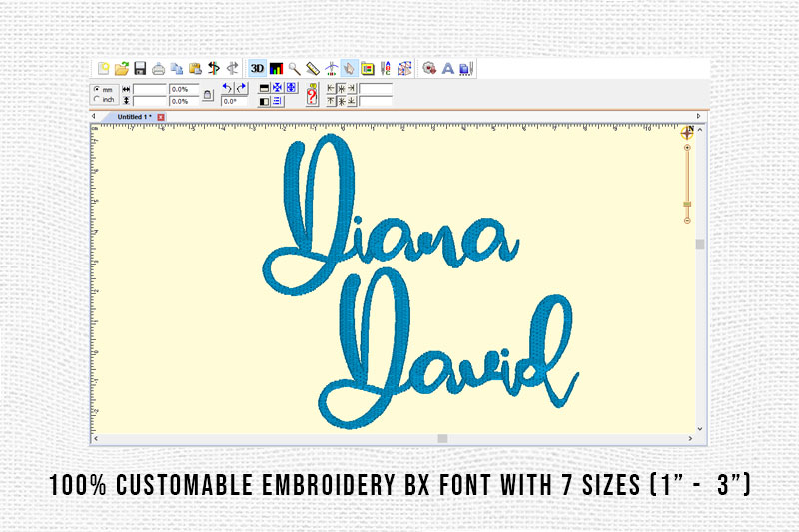Switch to the Untitled 1 tab

(134, 117)
